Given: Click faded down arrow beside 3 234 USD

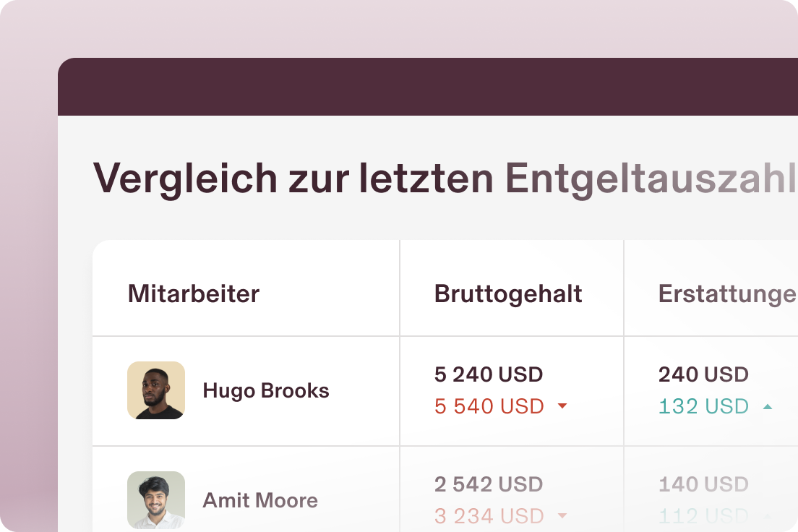Looking at the screenshot, I should coord(562,515).
